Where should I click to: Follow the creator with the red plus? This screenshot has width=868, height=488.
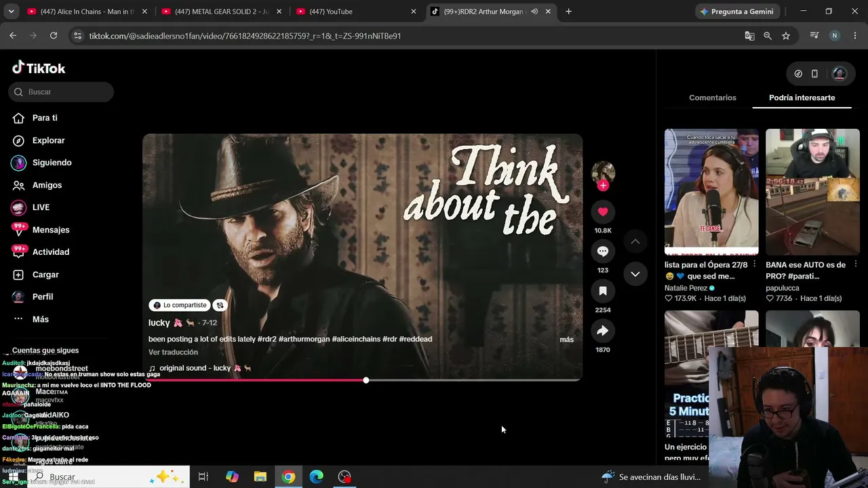(x=603, y=185)
